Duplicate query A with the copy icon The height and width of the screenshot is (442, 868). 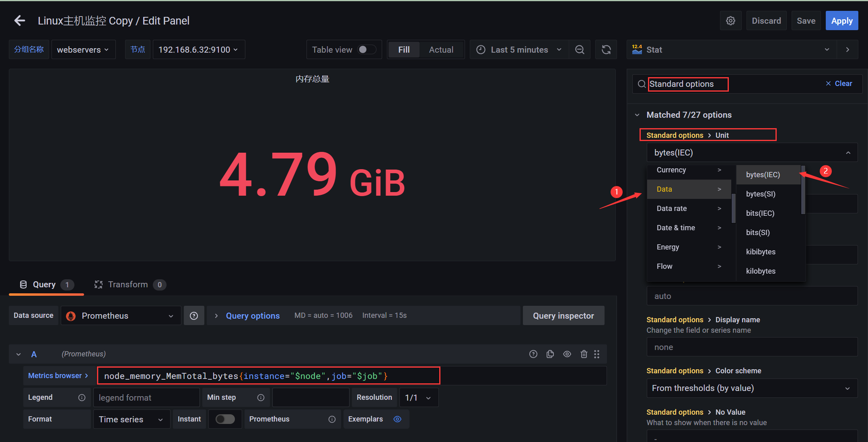click(x=550, y=354)
